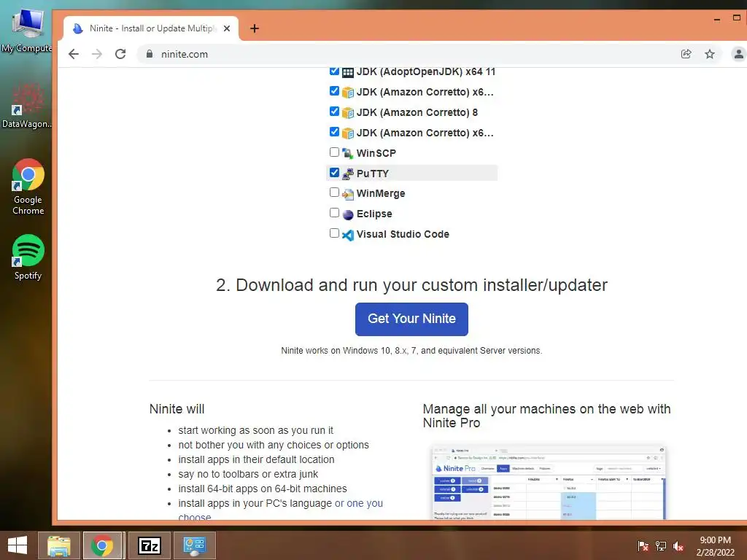Check the Visual Studio Code checkbox
This screenshot has height=560, width=747.
334,233
